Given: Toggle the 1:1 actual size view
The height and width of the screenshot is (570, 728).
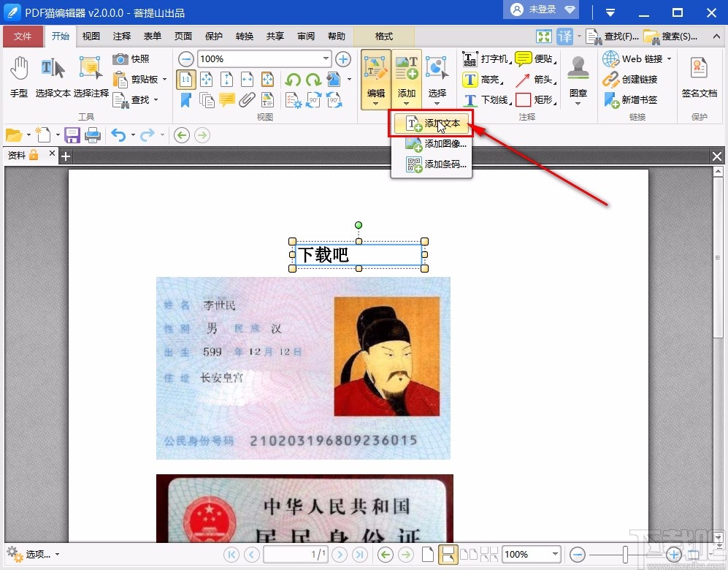Looking at the screenshot, I should (186, 80).
